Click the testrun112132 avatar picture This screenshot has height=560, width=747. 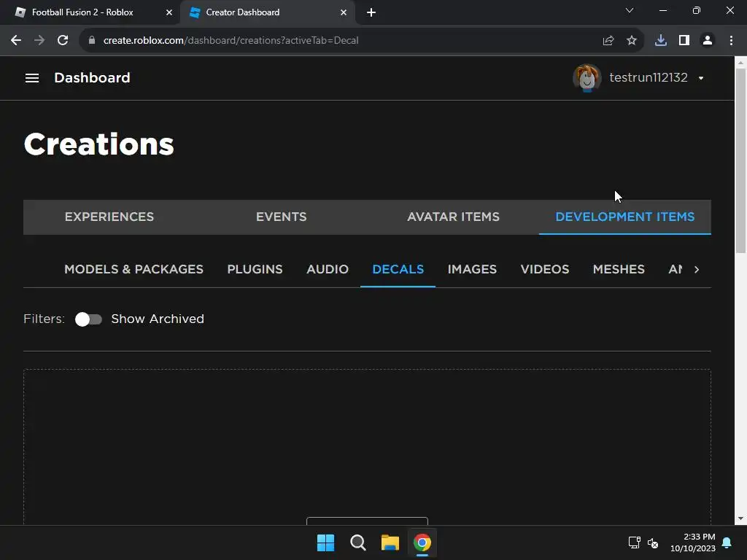[587, 77]
